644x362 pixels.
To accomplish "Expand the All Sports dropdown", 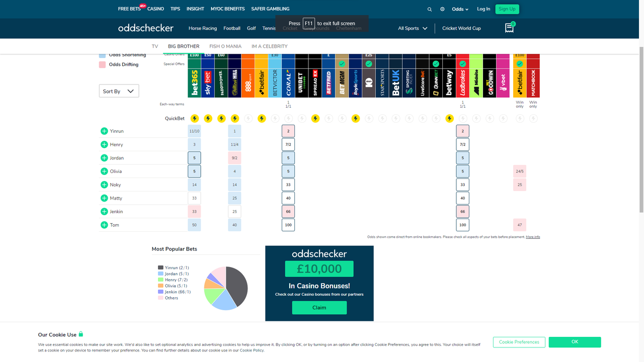I will pos(413,28).
